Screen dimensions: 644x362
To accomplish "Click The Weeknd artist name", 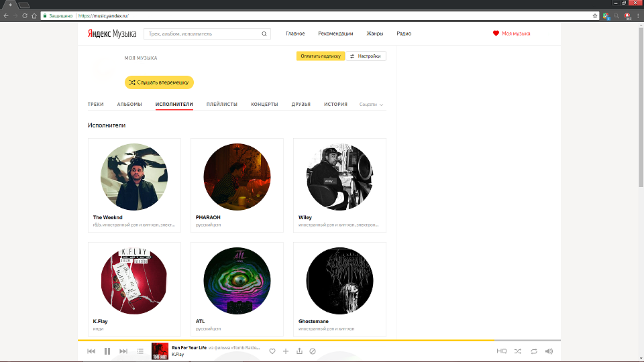I will click(107, 217).
